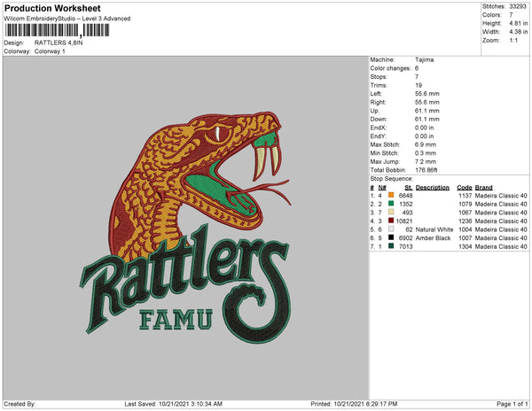Click the 'Printed' timestamp in footer

tap(354, 404)
